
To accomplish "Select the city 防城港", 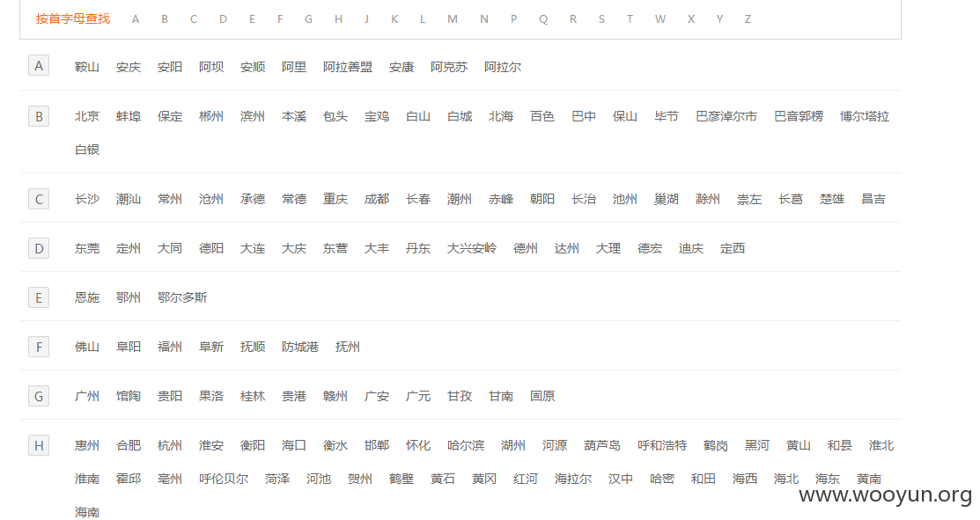I will pos(300,347).
